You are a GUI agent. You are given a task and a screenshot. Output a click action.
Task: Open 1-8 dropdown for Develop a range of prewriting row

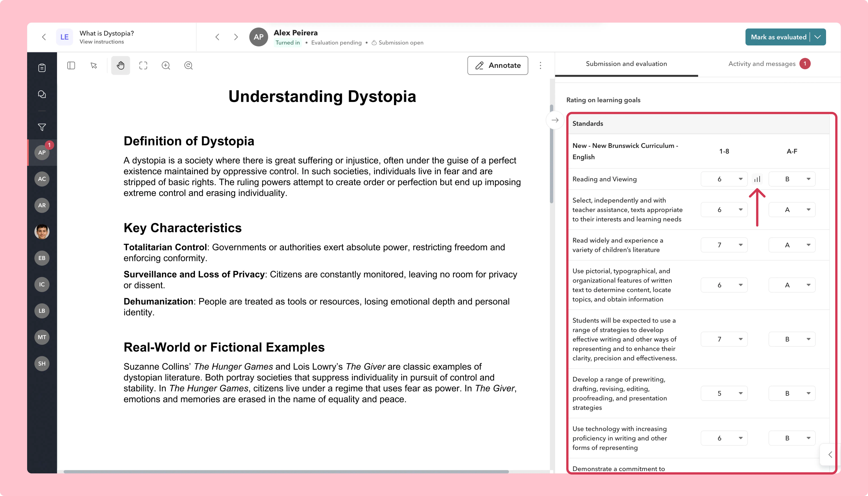coord(724,393)
